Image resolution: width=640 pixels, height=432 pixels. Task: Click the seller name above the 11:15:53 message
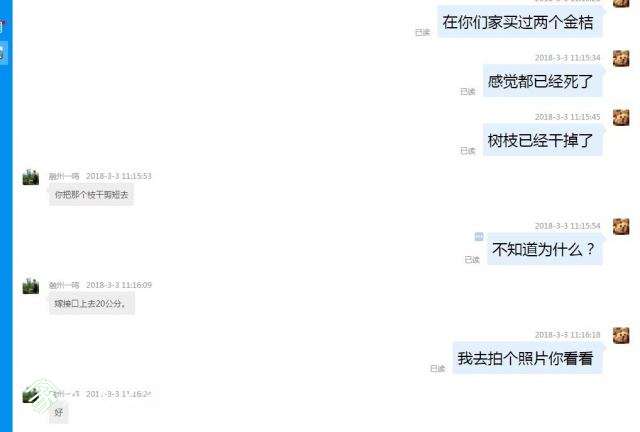coord(64,176)
